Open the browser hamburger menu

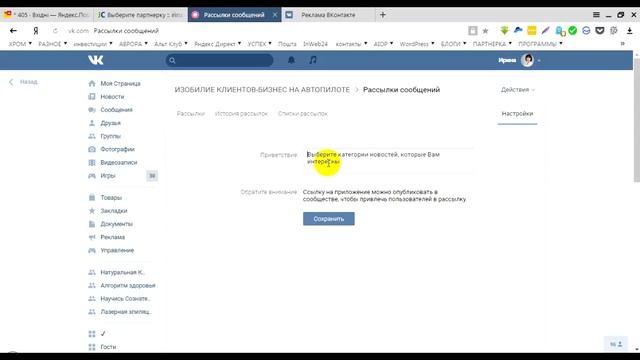(x=596, y=15)
